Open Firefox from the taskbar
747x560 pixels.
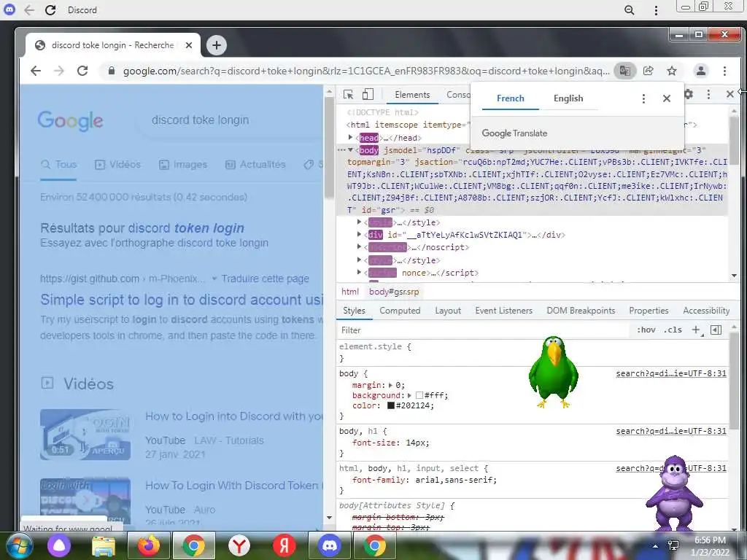148,545
